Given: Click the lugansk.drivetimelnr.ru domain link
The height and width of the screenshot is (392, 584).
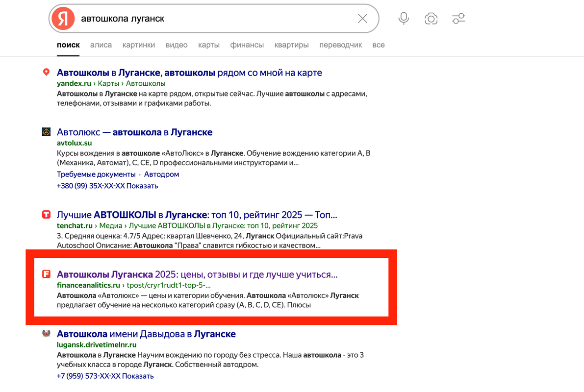Looking at the screenshot, I should 97,345.
